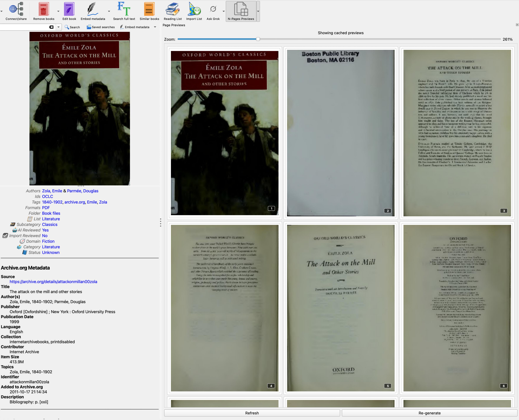Viewport: 519px width, 420px height.
Task: Clear the search box text
Action: click(51, 27)
